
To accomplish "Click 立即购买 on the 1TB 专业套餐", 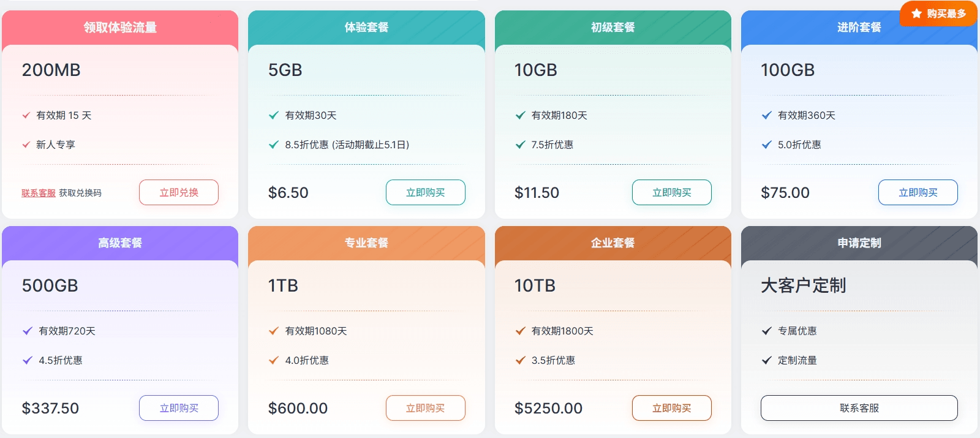I will point(425,407).
